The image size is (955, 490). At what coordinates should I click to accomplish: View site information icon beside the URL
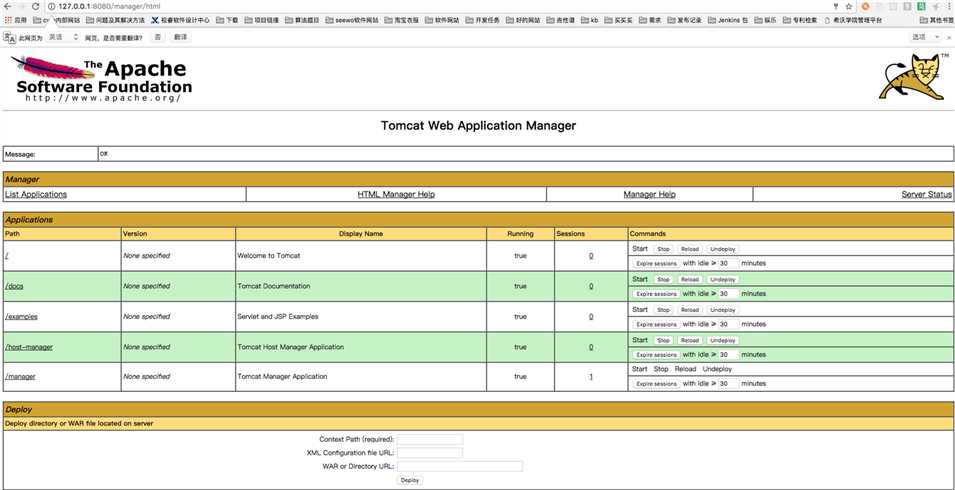tap(51, 6)
